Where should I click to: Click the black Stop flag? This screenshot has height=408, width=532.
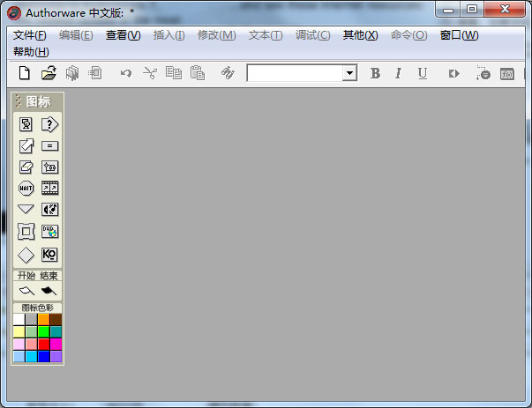[49, 291]
